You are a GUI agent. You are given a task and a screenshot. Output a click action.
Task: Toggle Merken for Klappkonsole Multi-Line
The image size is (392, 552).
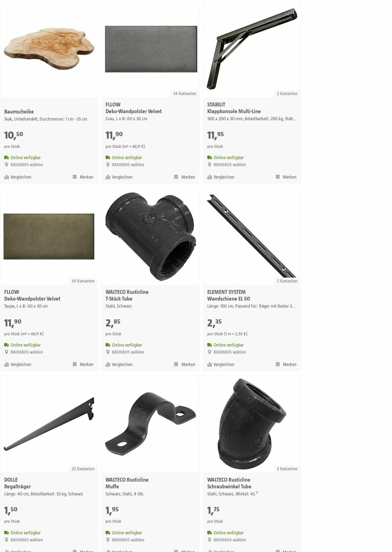pyautogui.click(x=286, y=177)
